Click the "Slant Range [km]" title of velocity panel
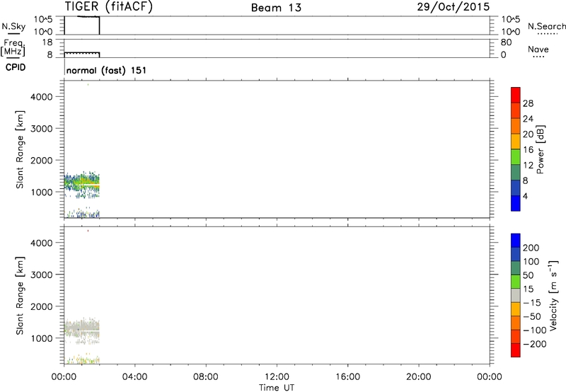 [x=19, y=296]
